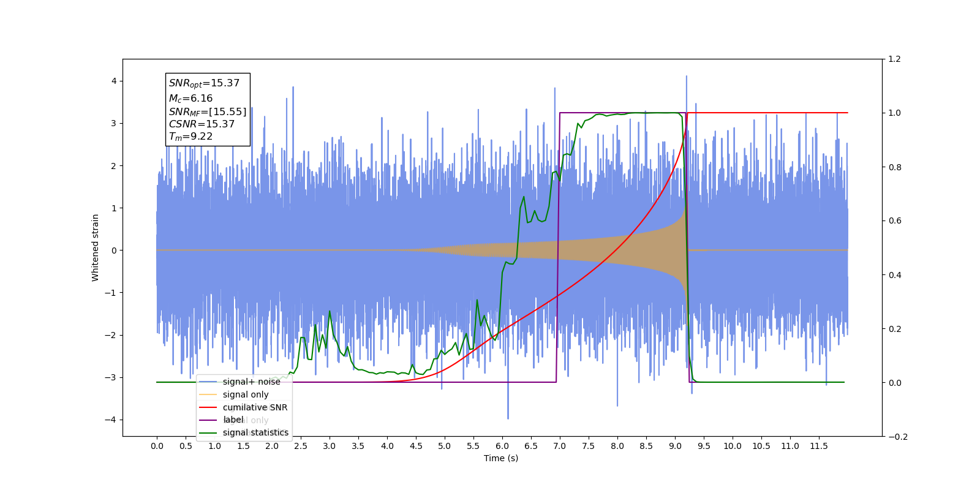
Task: Click the 8.0 x-axis tick label
Action: tap(617, 446)
